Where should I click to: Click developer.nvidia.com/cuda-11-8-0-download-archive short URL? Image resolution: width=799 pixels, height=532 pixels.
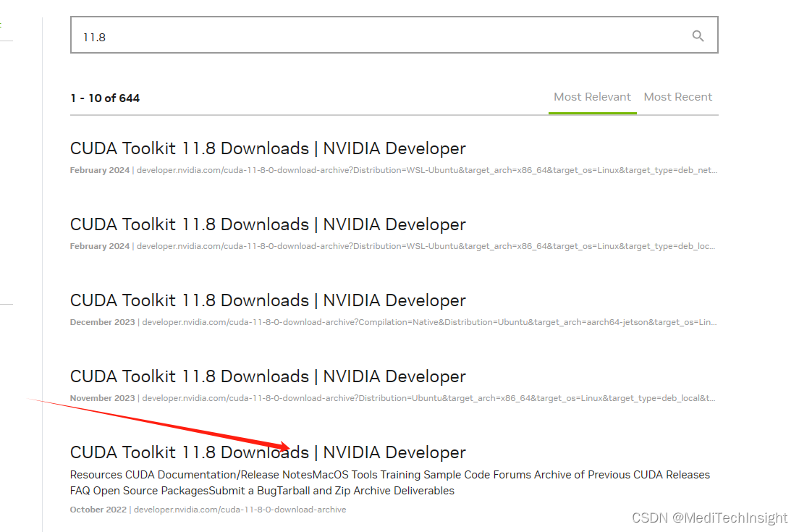point(240,510)
